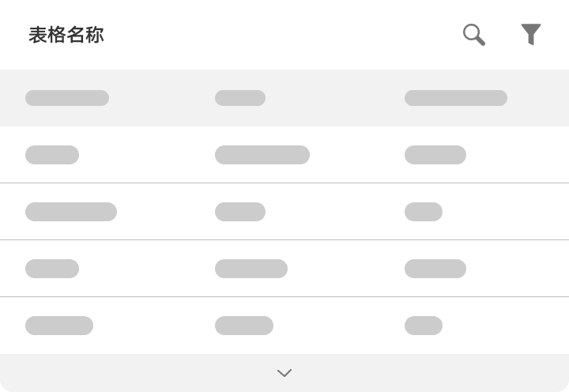Click the gray footer bar to load more

coord(284,373)
